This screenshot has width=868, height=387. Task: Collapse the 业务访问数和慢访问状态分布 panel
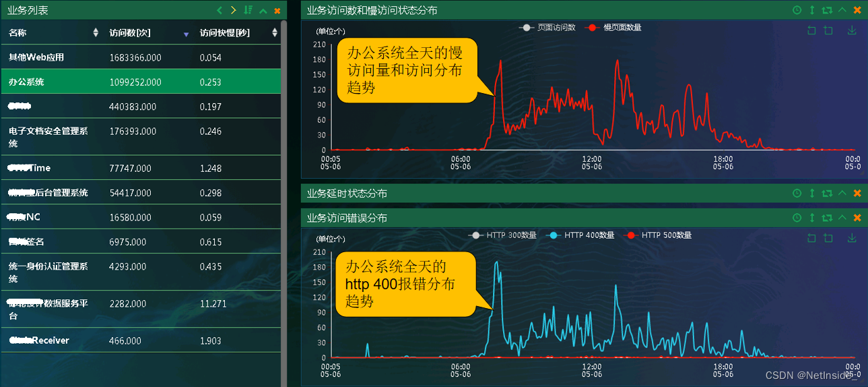[x=842, y=10]
